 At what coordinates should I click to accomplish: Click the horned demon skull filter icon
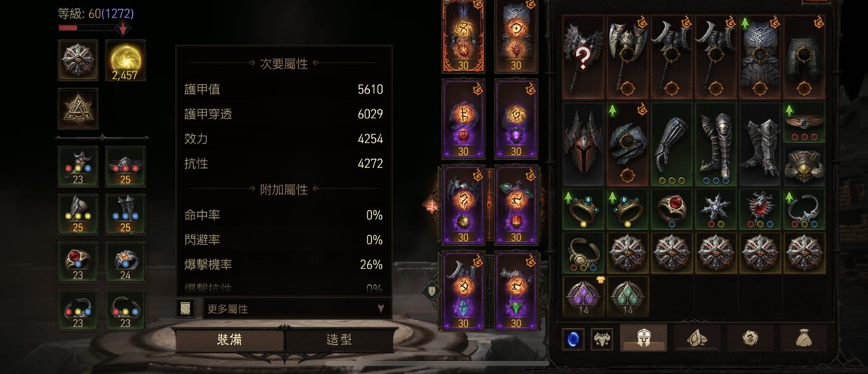pos(602,339)
